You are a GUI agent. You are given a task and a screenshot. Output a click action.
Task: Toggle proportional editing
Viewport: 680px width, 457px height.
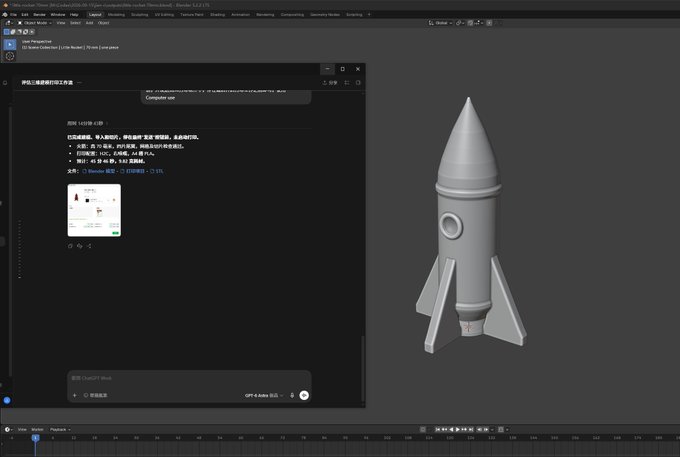tap(489, 23)
